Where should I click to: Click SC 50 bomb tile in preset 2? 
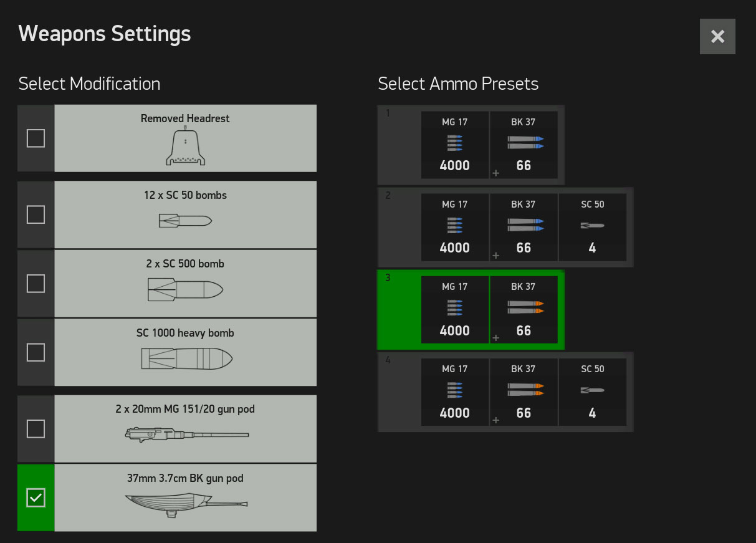592,227
